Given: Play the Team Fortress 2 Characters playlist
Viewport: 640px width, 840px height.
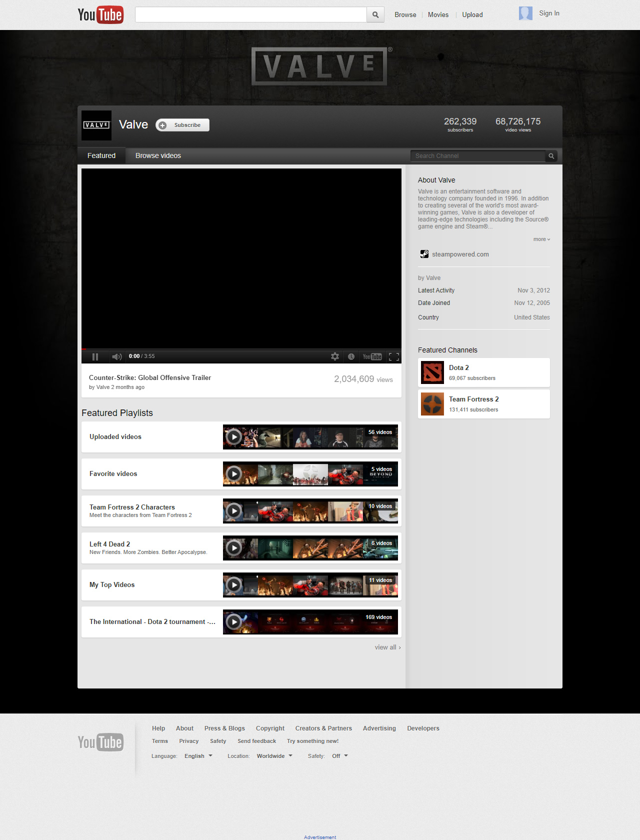Looking at the screenshot, I should tap(233, 511).
